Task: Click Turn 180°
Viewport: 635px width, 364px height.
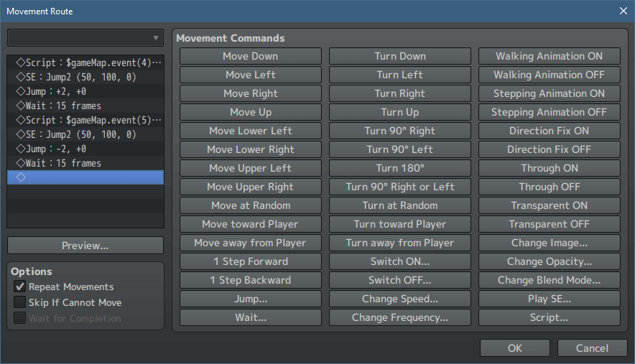Action: (400, 168)
